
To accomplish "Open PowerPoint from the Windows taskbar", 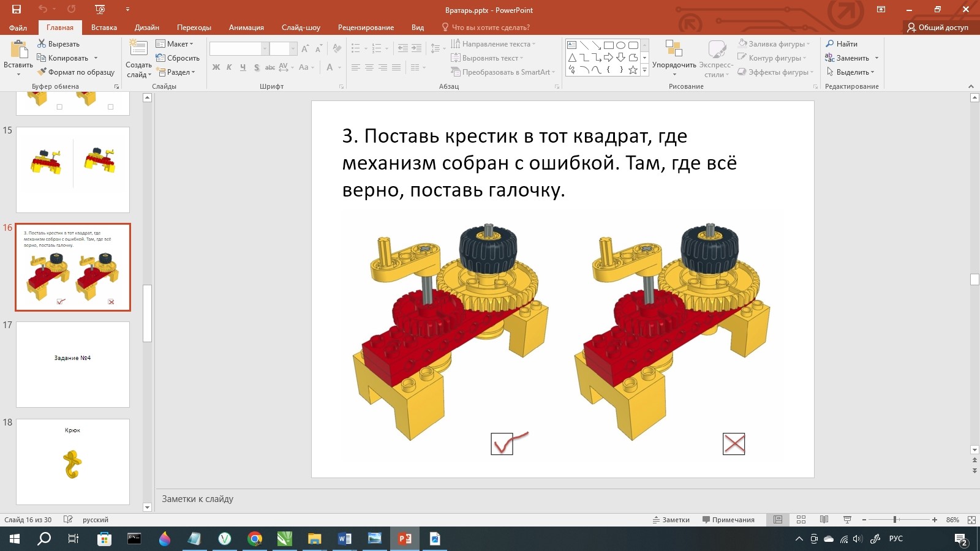I will [405, 539].
